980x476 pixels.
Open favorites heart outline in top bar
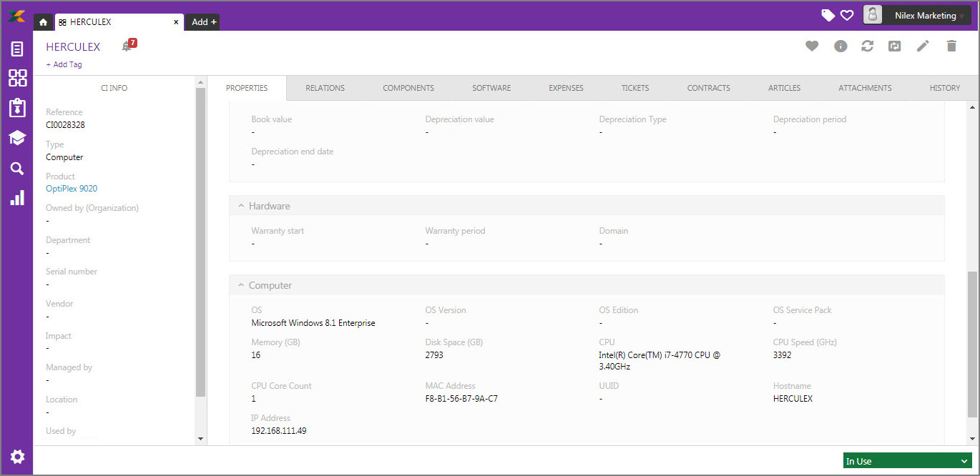coord(847,15)
